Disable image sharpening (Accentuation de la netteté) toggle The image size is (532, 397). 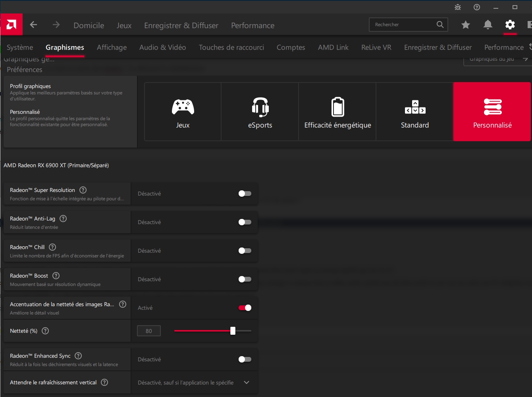[245, 308]
